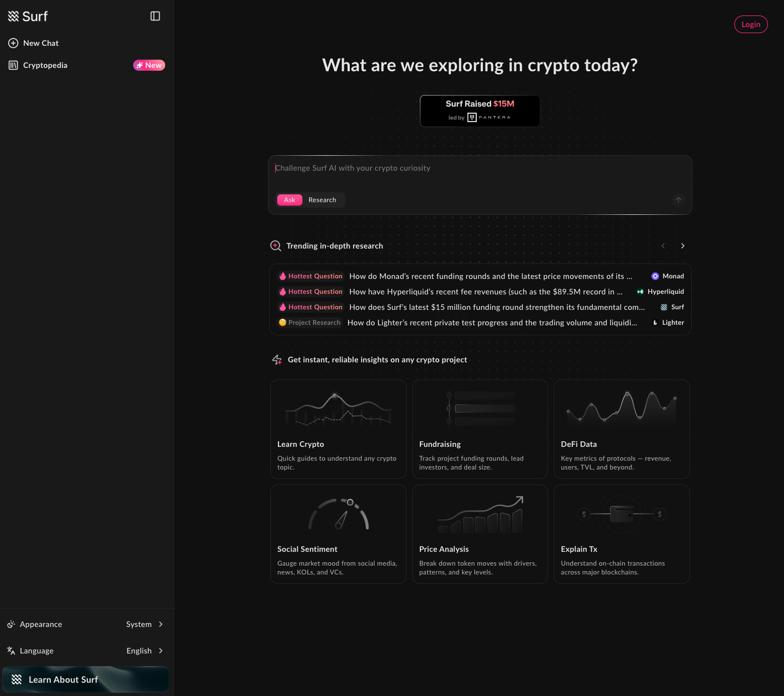Expand the Appearance chevron
Screen dimensions: 784x696
tap(161, 624)
